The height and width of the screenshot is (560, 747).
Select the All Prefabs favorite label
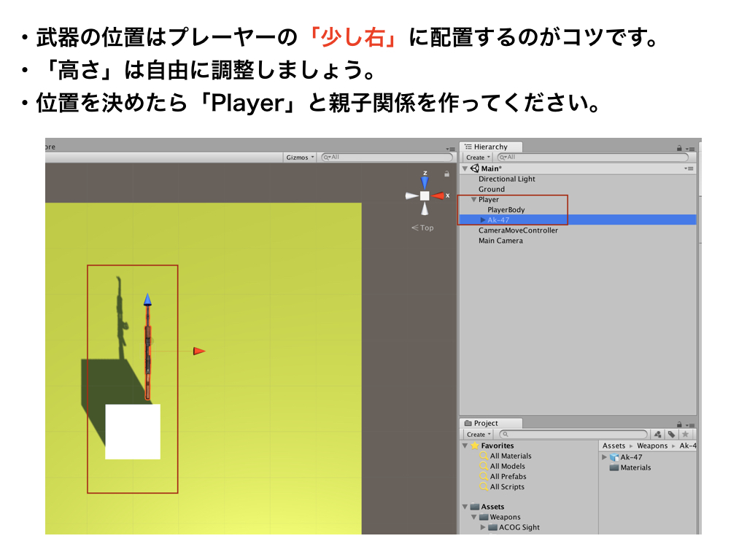coord(508,476)
